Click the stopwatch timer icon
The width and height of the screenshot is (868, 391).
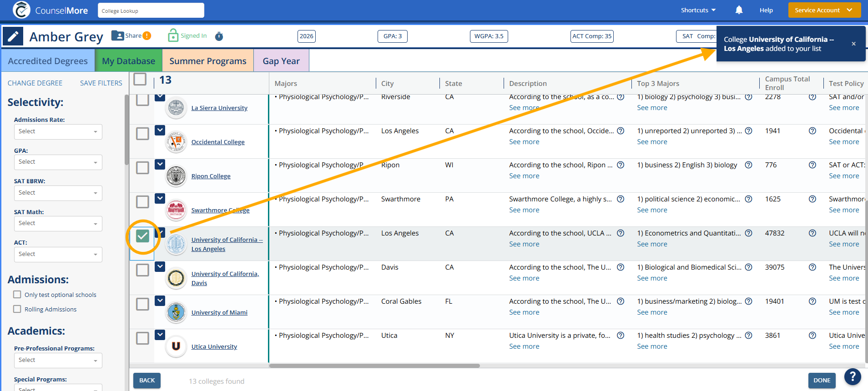tap(219, 36)
